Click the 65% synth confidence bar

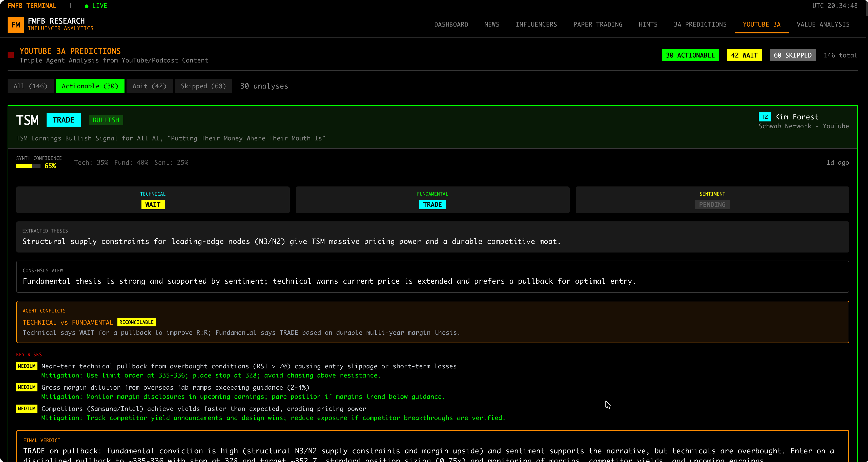click(x=28, y=166)
